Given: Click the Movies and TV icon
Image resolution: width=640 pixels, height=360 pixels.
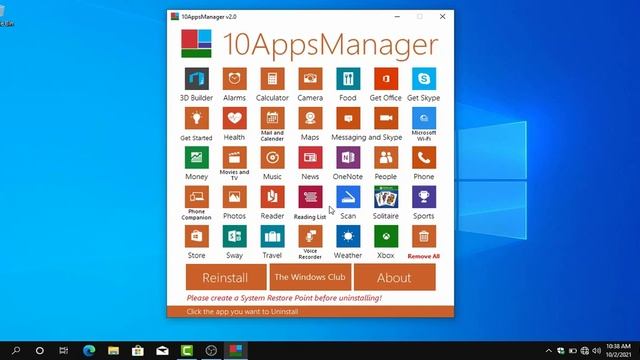Looking at the screenshot, I should pyautogui.click(x=234, y=158).
